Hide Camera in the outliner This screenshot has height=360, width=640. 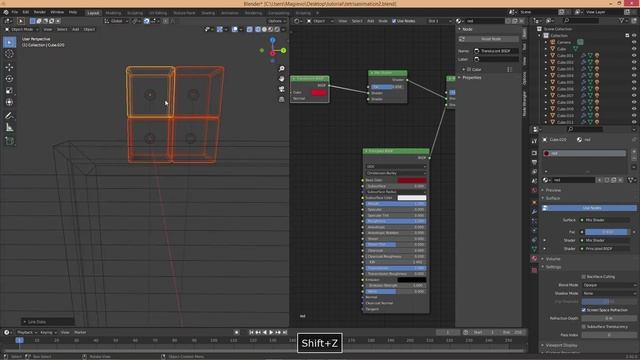[634, 42]
